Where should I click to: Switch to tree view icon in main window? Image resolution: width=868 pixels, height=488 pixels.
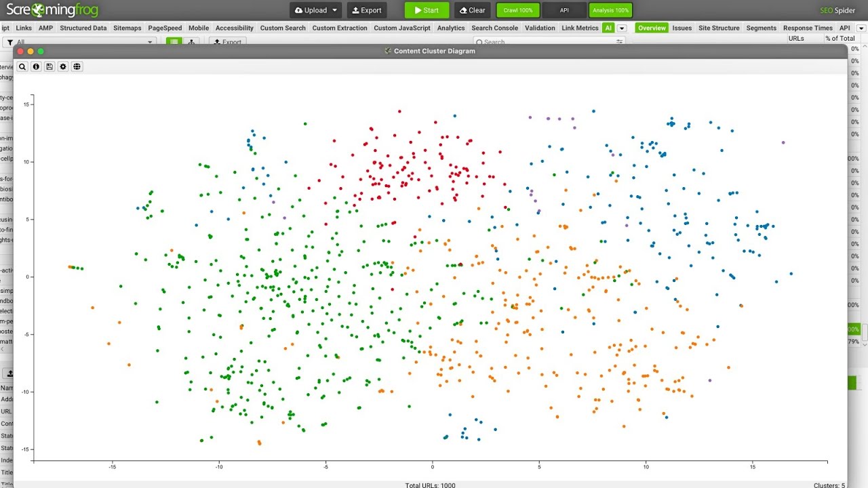[x=191, y=42]
